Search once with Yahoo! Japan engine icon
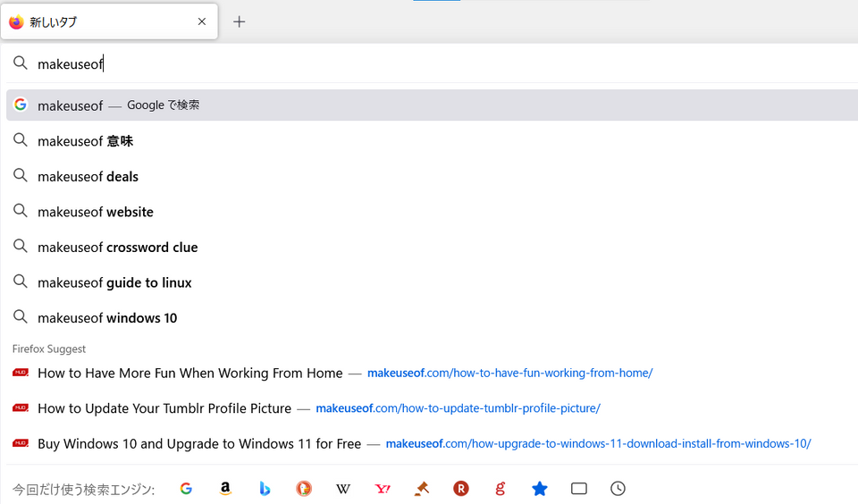Viewport: 858px width, 504px height. 383,489
